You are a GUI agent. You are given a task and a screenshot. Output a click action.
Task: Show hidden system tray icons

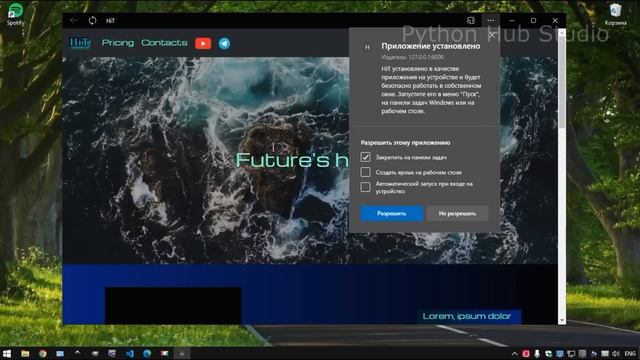515,354
